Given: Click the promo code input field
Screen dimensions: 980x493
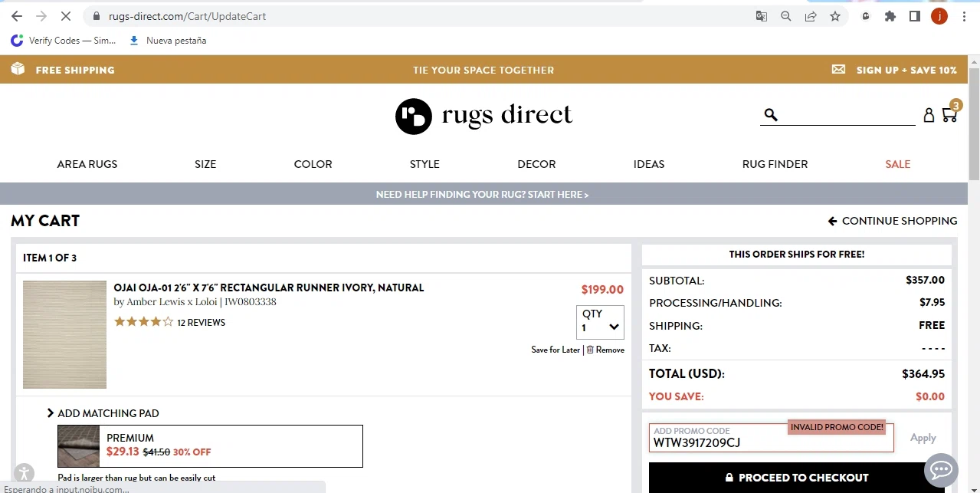Looking at the screenshot, I should [x=772, y=438].
